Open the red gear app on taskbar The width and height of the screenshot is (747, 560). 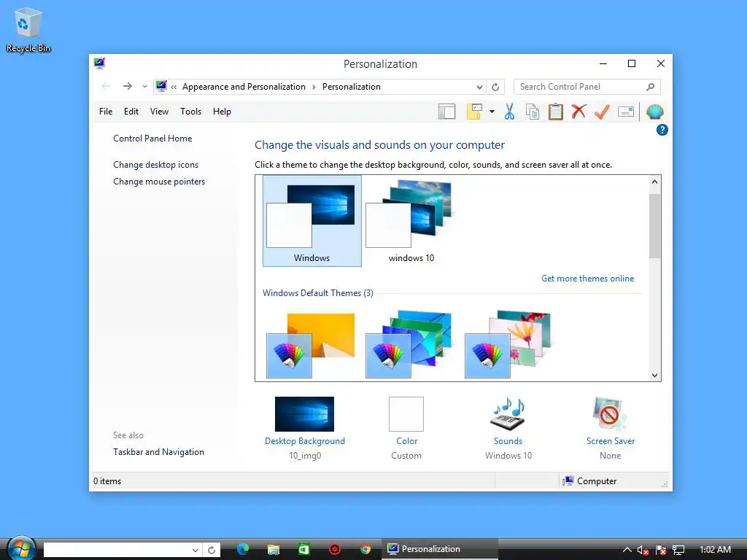[335, 549]
